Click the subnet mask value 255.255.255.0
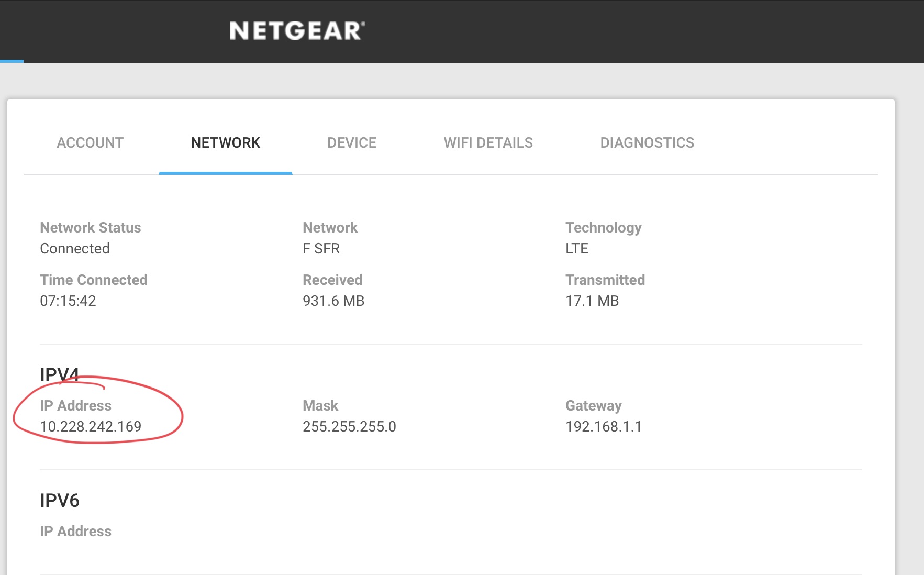Viewport: 924px width, 575px height. 349,426
